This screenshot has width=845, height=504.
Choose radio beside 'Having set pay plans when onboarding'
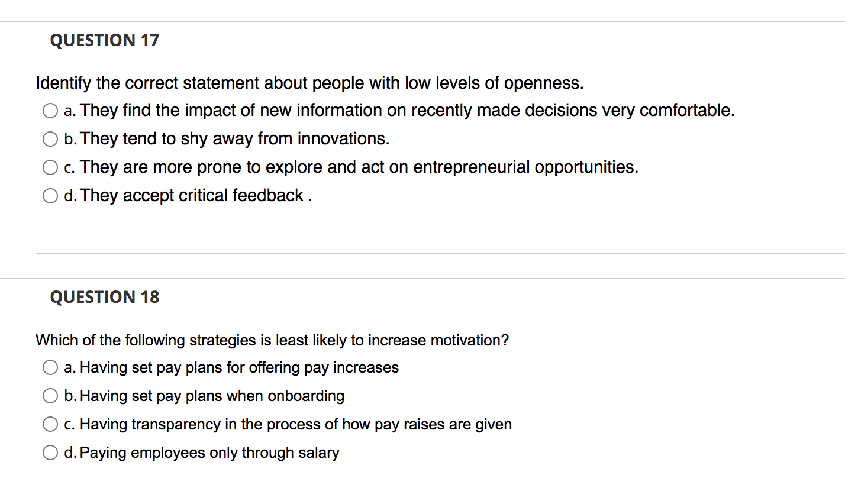50,396
